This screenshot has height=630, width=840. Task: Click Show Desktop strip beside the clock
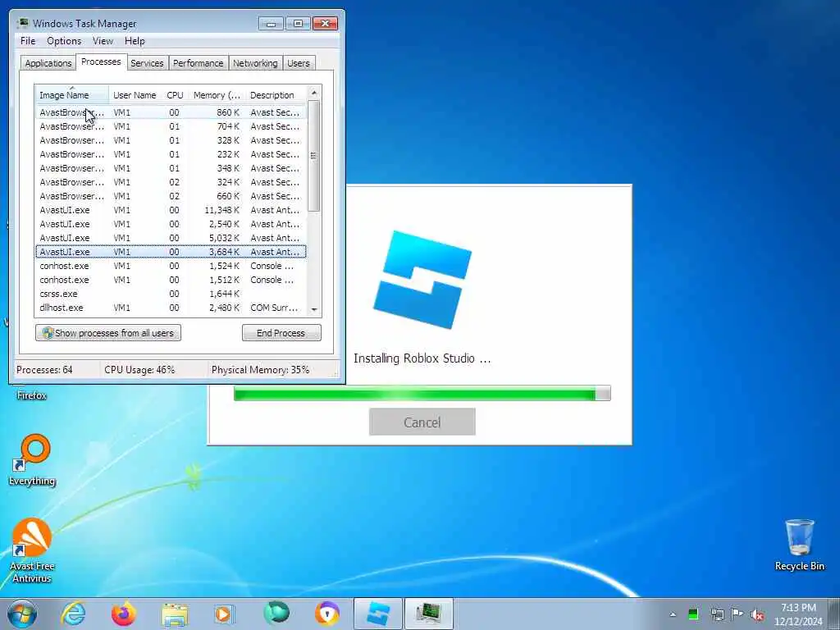click(834, 614)
